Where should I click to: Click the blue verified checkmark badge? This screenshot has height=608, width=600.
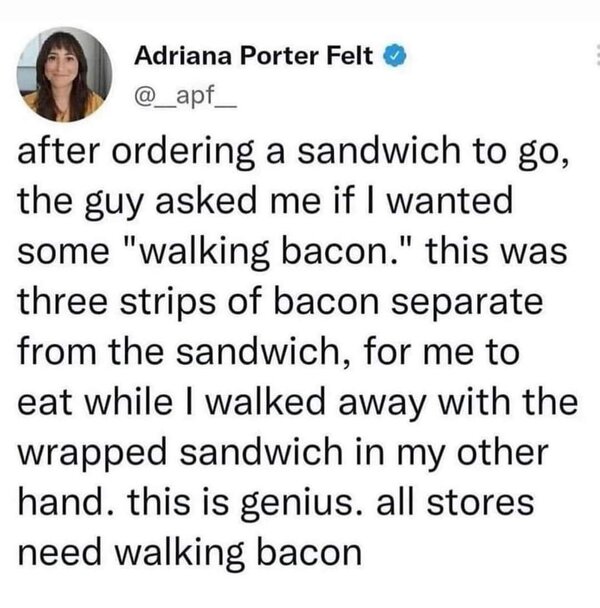(x=394, y=55)
